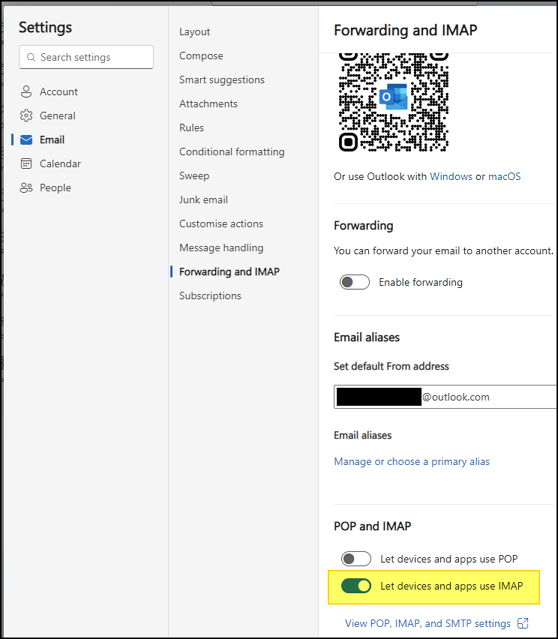
Task: Go to Message handling settings
Action: (221, 248)
